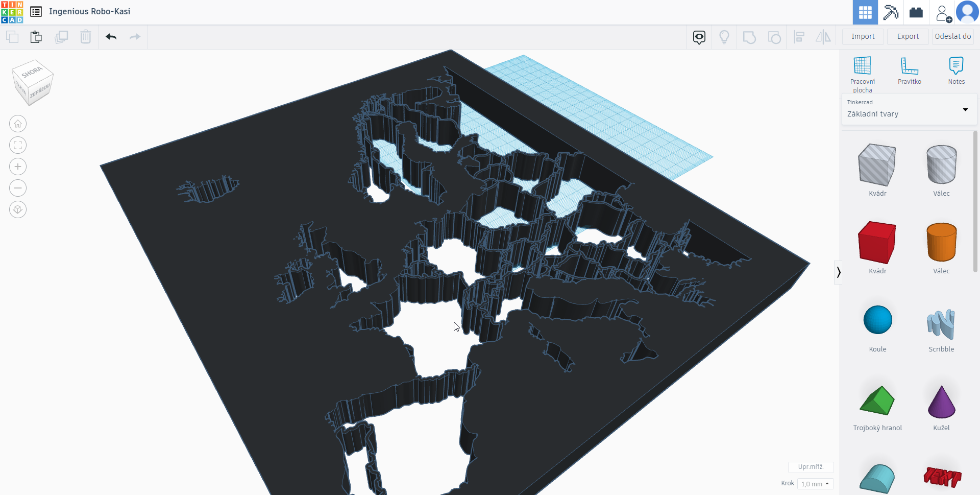Click the Import button

863,37
